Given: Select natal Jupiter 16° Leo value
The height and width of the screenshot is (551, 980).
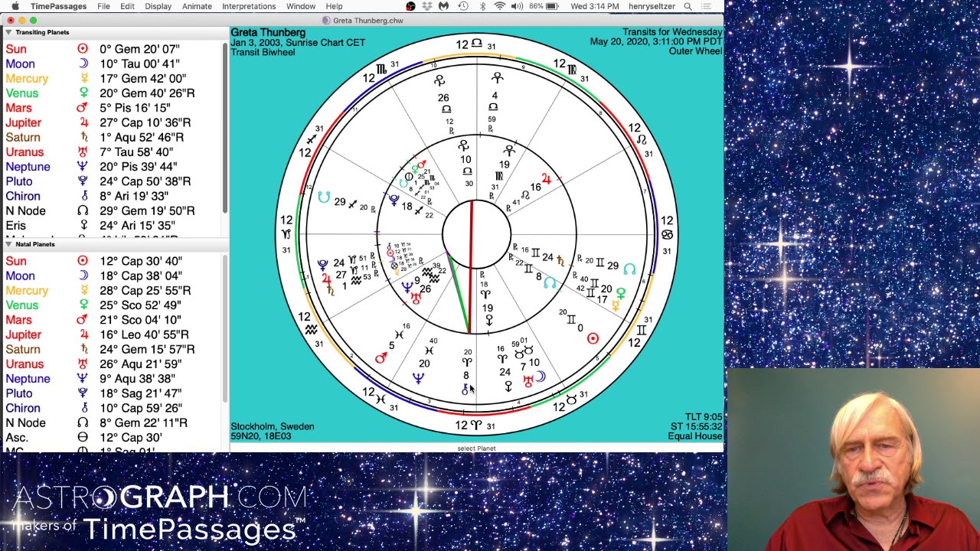Looking at the screenshot, I should [144, 334].
